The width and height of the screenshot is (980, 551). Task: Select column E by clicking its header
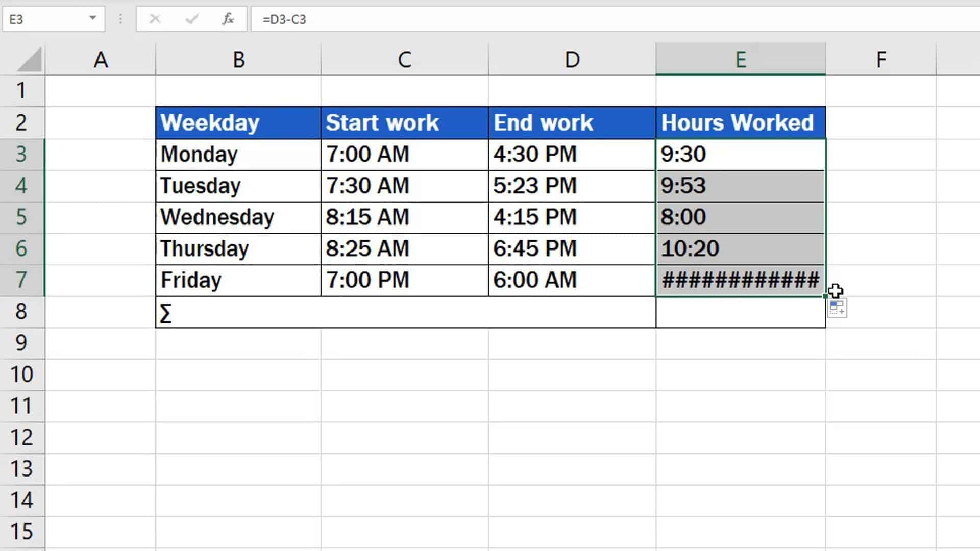pyautogui.click(x=740, y=59)
